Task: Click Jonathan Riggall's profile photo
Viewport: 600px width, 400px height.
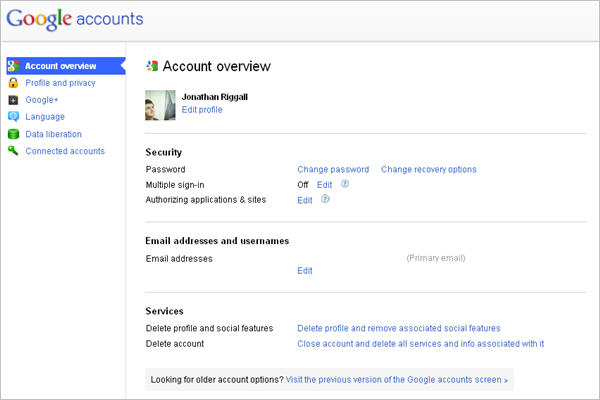Action: point(161,103)
